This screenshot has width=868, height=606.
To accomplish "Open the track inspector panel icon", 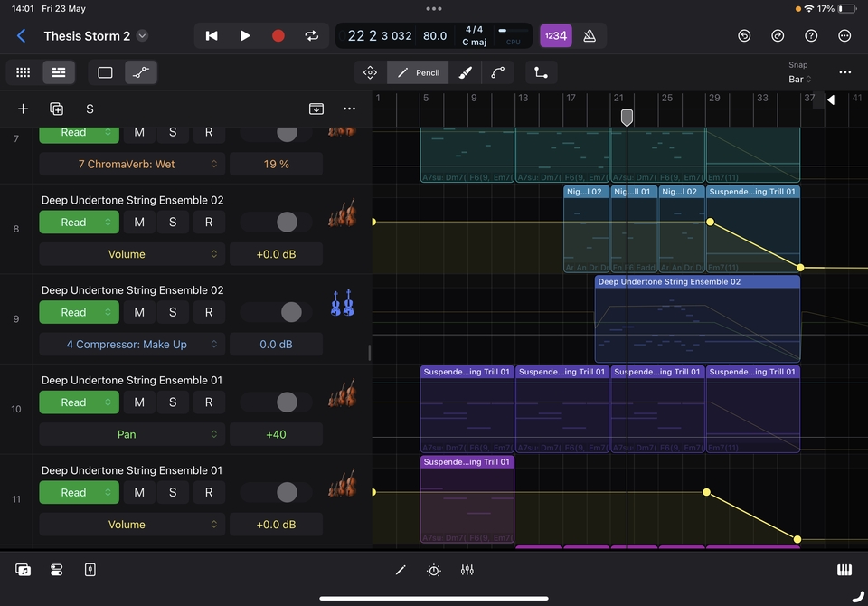I will pos(90,570).
